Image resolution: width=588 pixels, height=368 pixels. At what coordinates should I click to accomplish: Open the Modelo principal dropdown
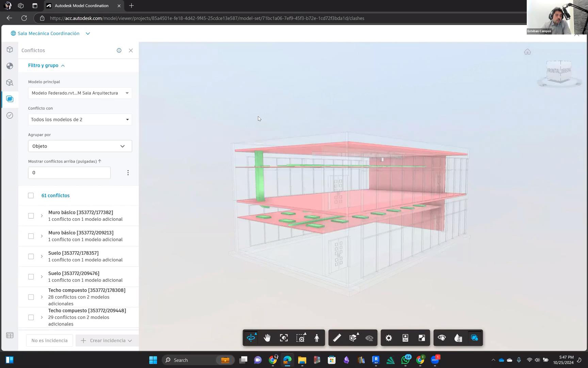(x=80, y=93)
